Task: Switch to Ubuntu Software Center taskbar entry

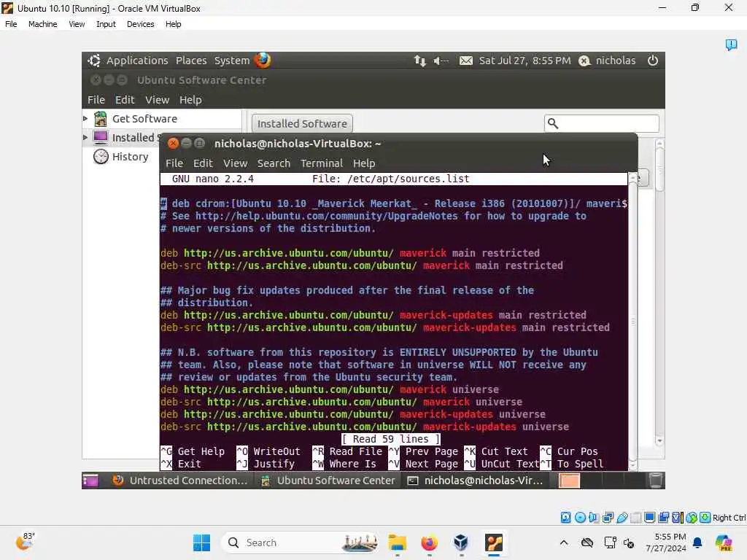Action: point(329,481)
